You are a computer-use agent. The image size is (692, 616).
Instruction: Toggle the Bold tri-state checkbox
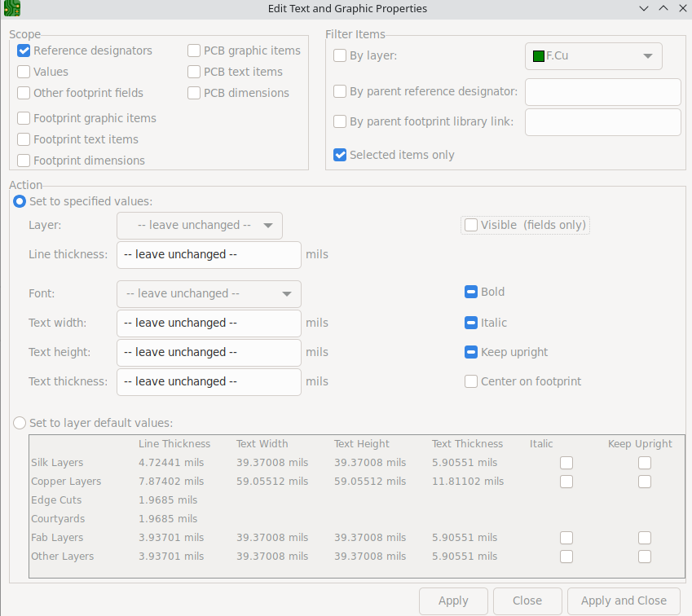(471, 292)
